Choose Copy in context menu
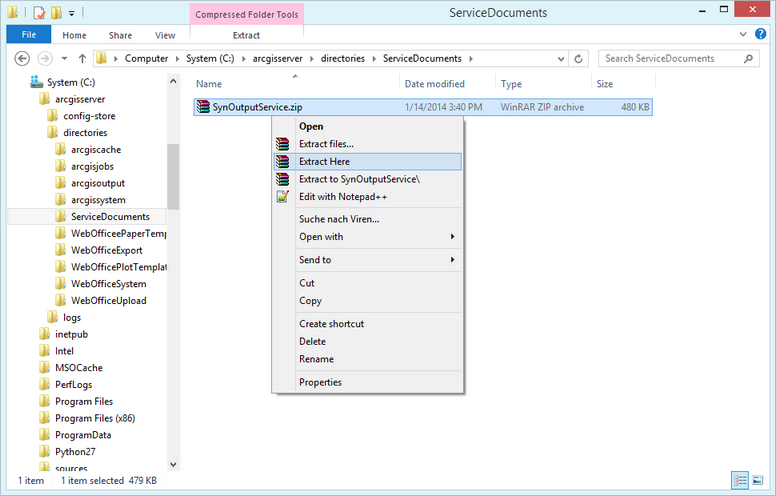The width and height of the screenshot is (776, 496). coord(367,300)
